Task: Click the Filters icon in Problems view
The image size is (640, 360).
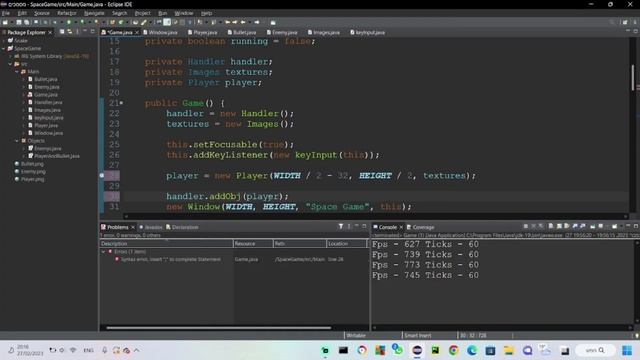Action: pos(341,226)
